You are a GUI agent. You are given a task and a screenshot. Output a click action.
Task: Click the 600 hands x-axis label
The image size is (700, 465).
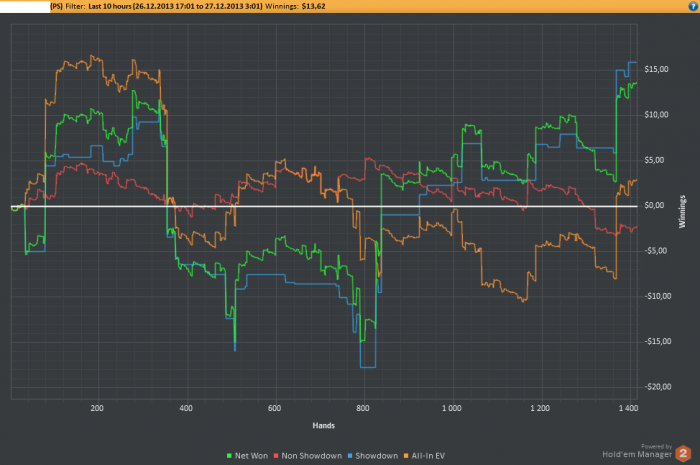275,408
